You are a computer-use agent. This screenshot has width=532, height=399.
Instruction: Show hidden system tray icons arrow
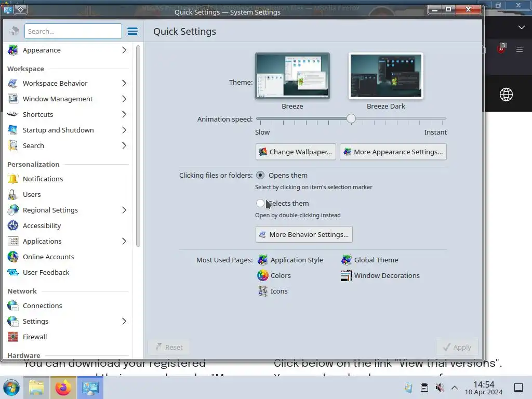[455, 388]
